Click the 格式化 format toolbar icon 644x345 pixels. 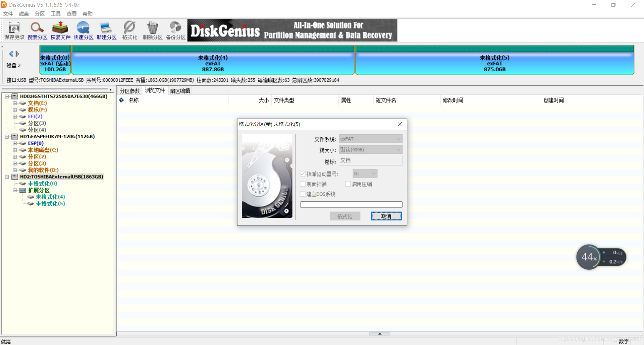point(129,30)
